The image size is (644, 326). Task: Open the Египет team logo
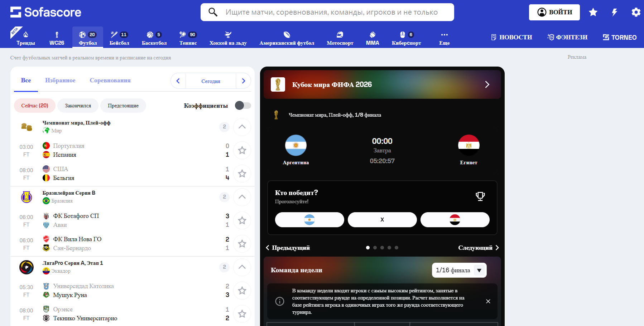pyautogui.click(x=469, y=145)
